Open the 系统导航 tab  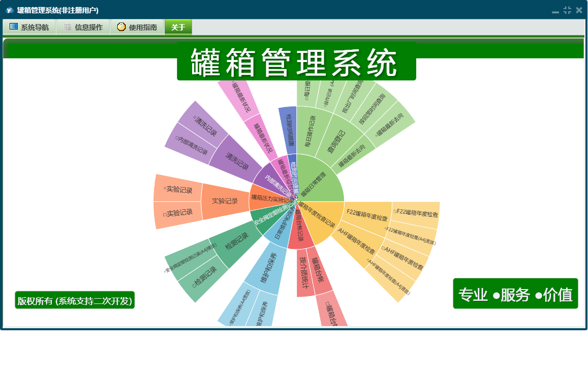29,27
